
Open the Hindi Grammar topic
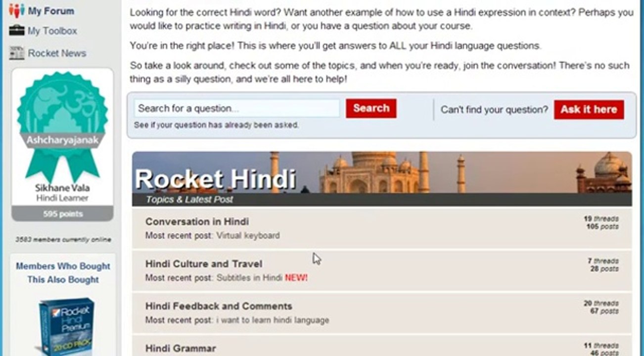pos(181,349)
